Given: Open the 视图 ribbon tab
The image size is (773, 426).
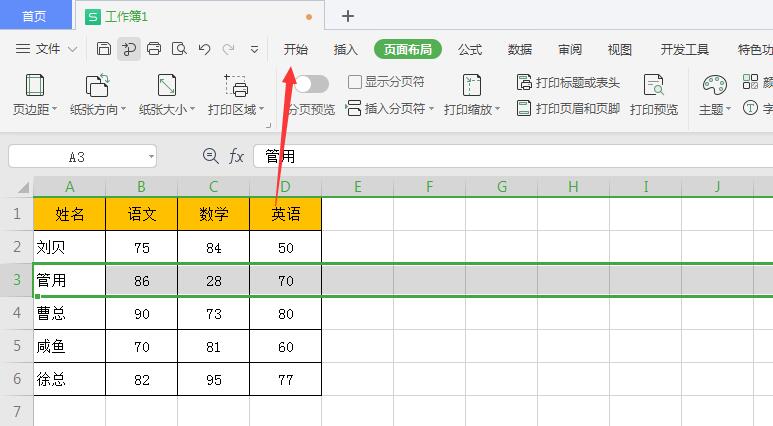Looking at the screenshot, I should pos(620,49).
